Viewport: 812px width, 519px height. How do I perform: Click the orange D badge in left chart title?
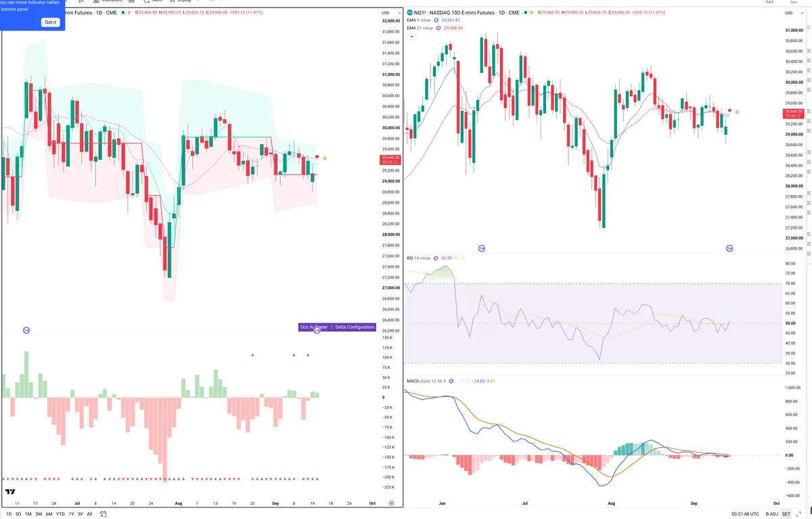coord(130,13)
